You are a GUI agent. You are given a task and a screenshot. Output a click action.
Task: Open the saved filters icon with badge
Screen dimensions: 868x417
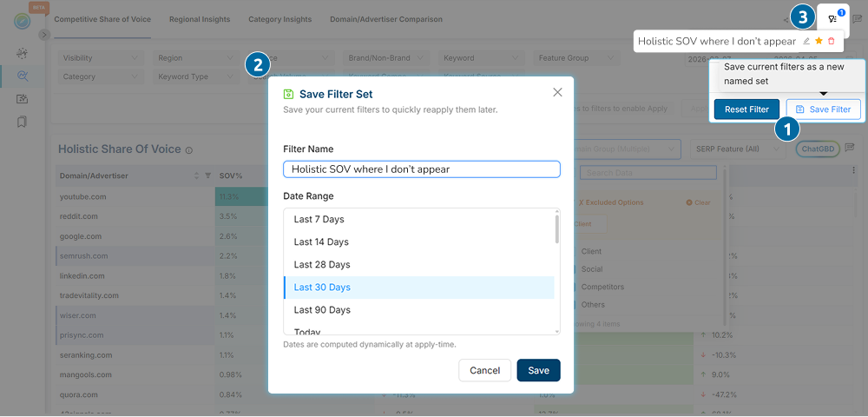[832, 18]
